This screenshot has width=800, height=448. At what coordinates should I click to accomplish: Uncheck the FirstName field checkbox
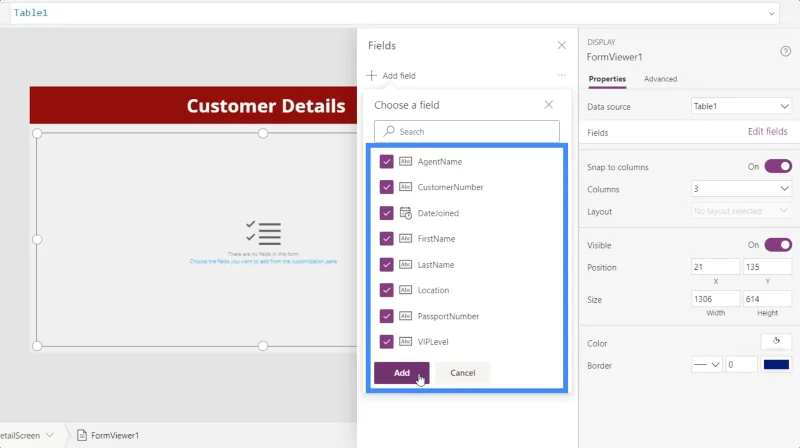point(386,238)
